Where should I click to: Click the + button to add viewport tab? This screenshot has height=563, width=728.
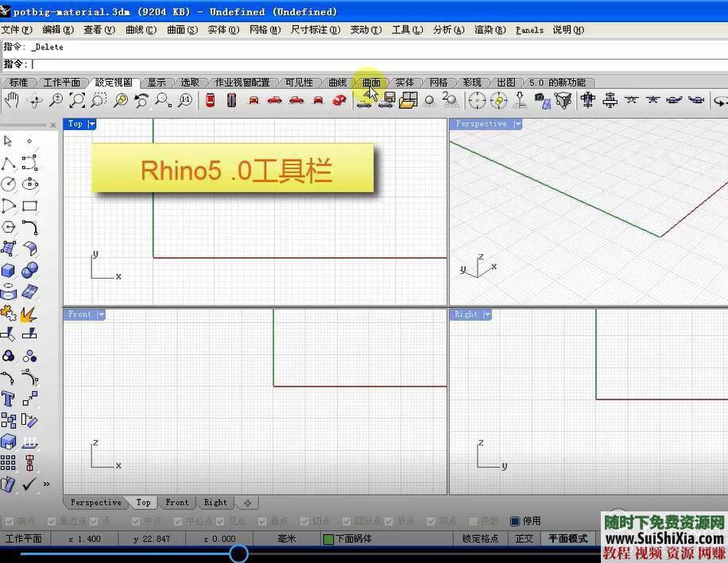(246, 502)
